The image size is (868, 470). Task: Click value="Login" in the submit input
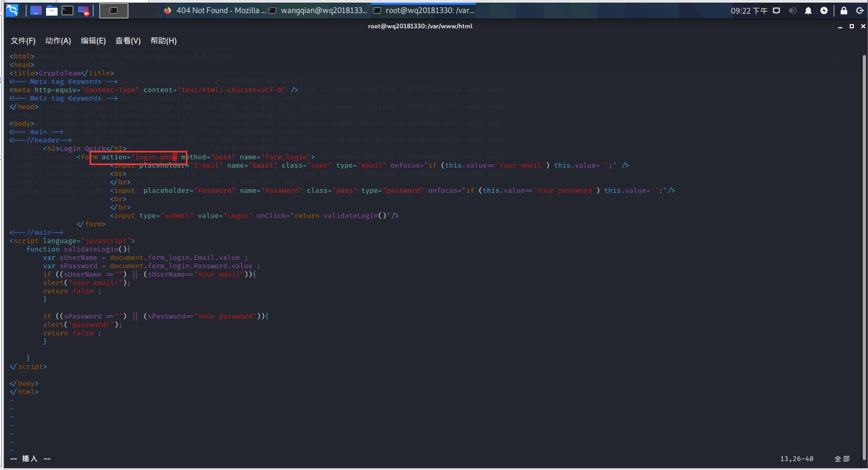click(225, 216)
